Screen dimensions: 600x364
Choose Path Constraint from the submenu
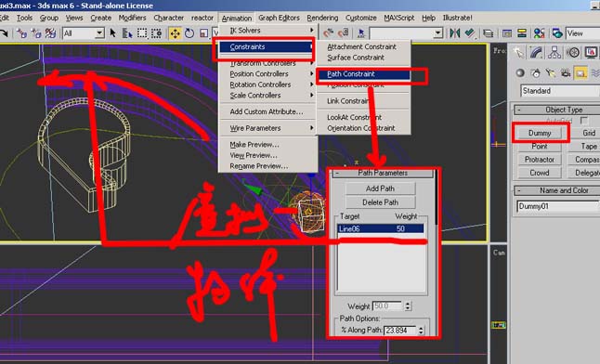363,74
